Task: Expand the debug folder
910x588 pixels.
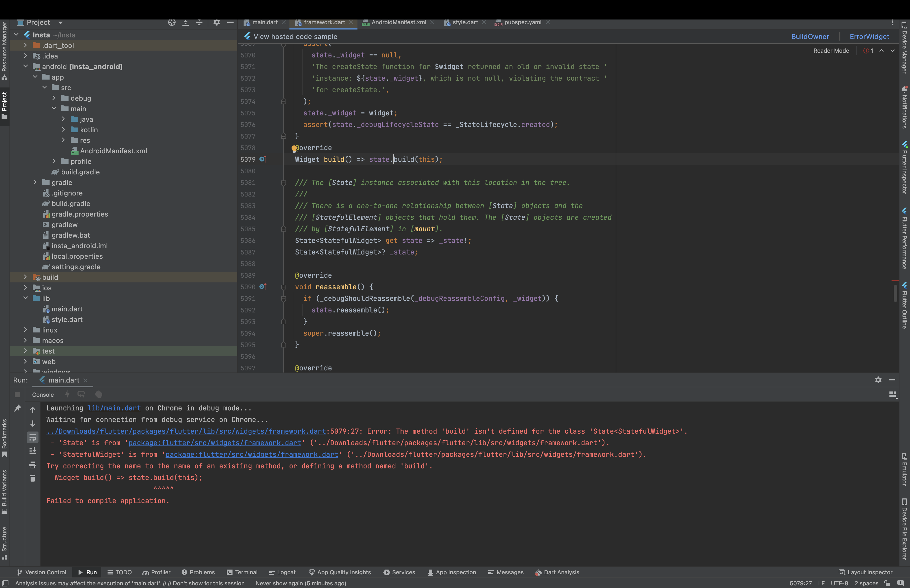Action: pos(54,98)
